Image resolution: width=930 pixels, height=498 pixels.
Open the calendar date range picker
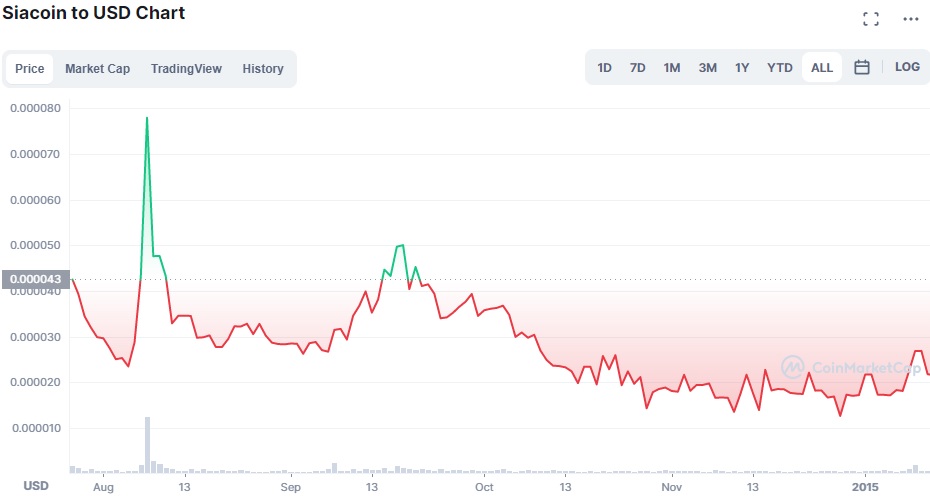tap(862, 68)
